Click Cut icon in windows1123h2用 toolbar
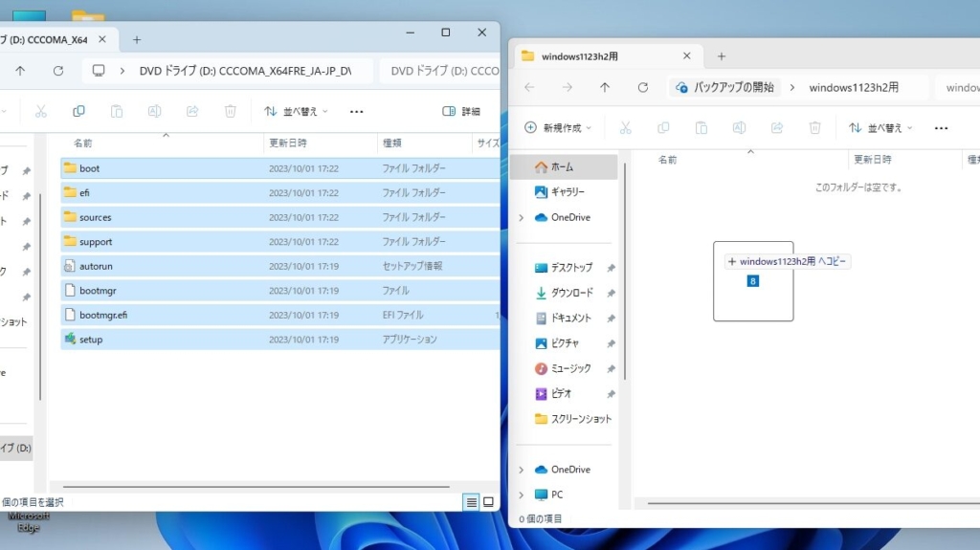 click(x=626, y=127)
